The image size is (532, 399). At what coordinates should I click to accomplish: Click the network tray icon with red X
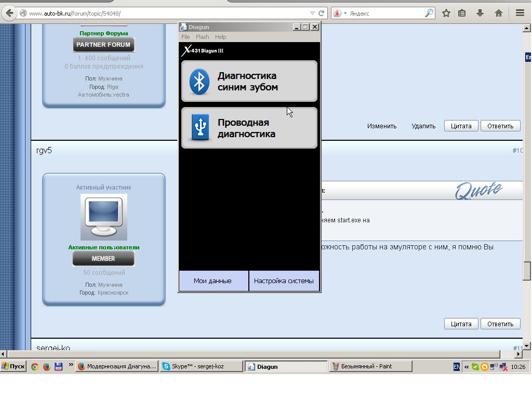pyautogui.click(x=503, y=367)
